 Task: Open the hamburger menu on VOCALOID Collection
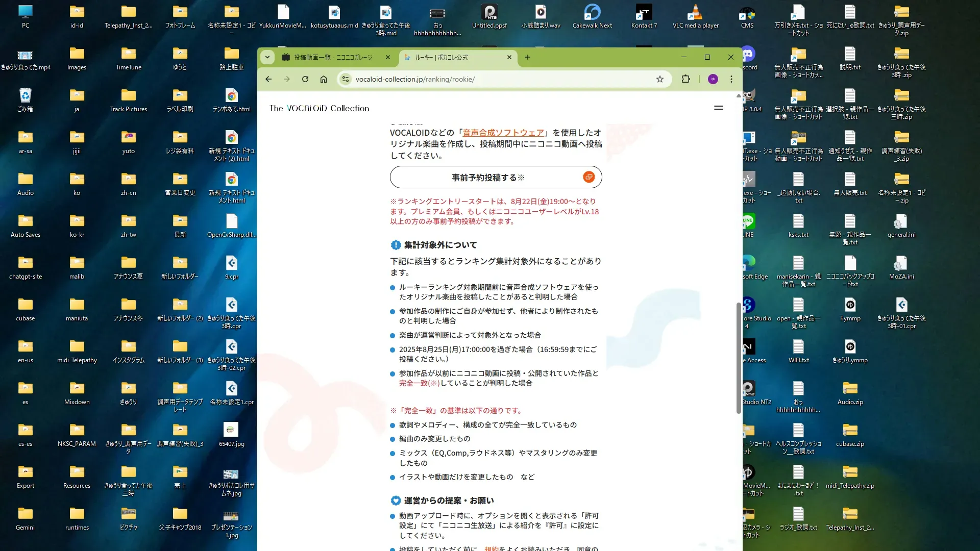718,108
